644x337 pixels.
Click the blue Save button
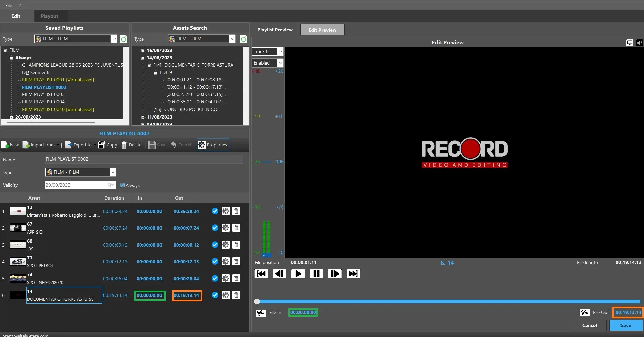(x=626, y=325)
